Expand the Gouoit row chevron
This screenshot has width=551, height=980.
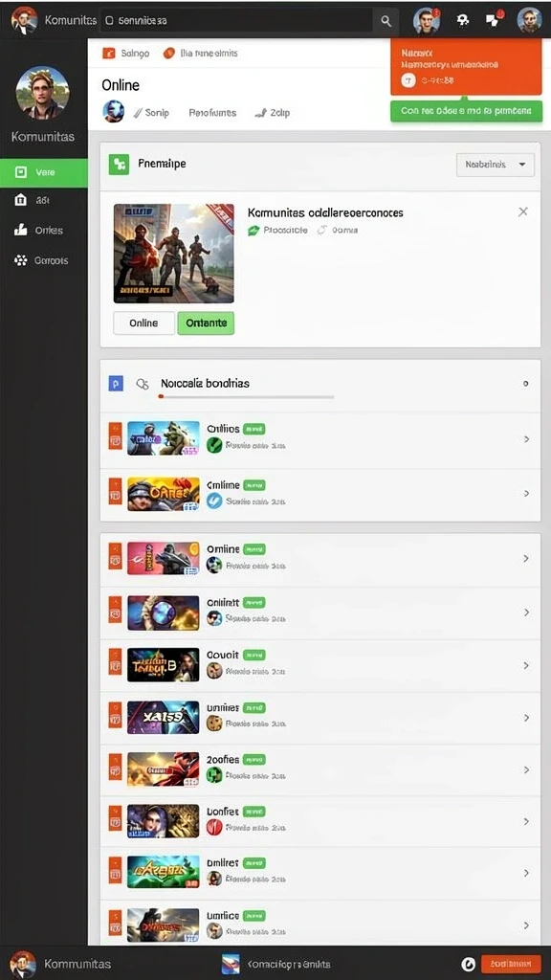[527, 666]
